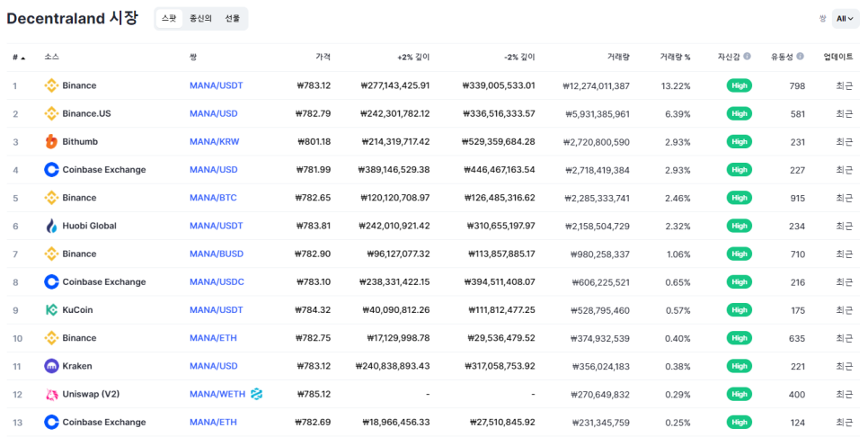Screen dimensions: 868x437
Task: Sort by the +2% 깊이 column header
Action: [x=413, y=57]
